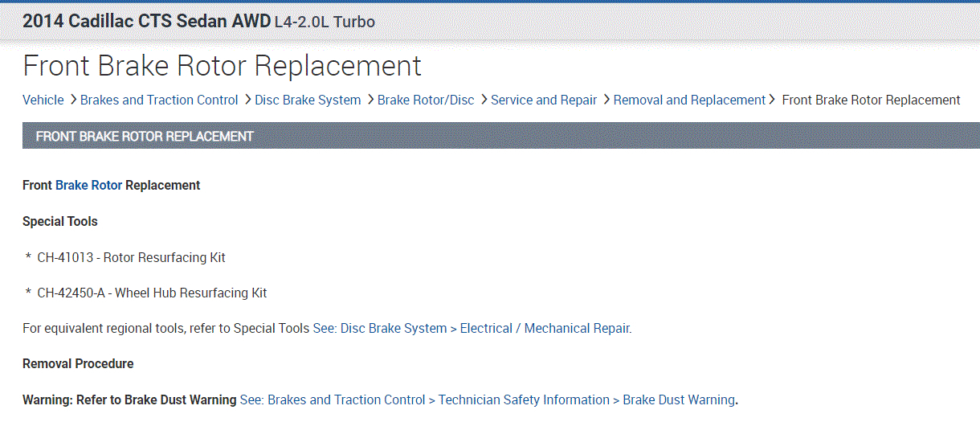
Task: Go to Disc Brake System breadcrumb
Action: (308, 100)
